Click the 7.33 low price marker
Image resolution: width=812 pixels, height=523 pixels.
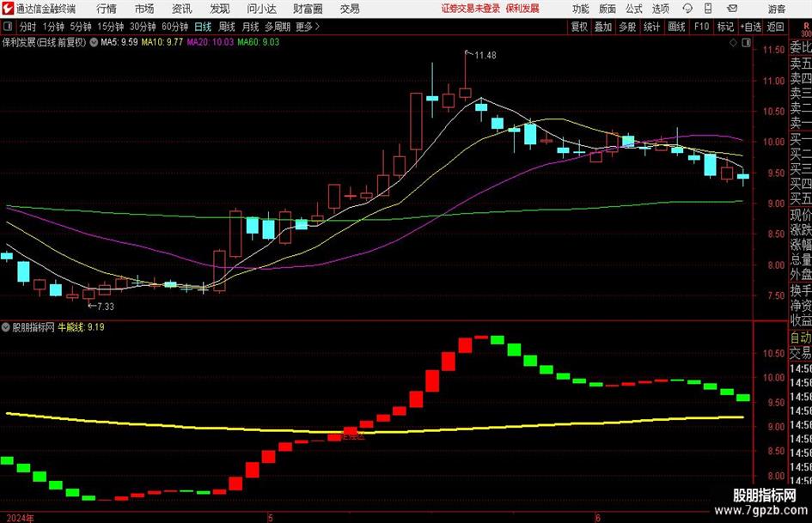[x=106, y=307]
